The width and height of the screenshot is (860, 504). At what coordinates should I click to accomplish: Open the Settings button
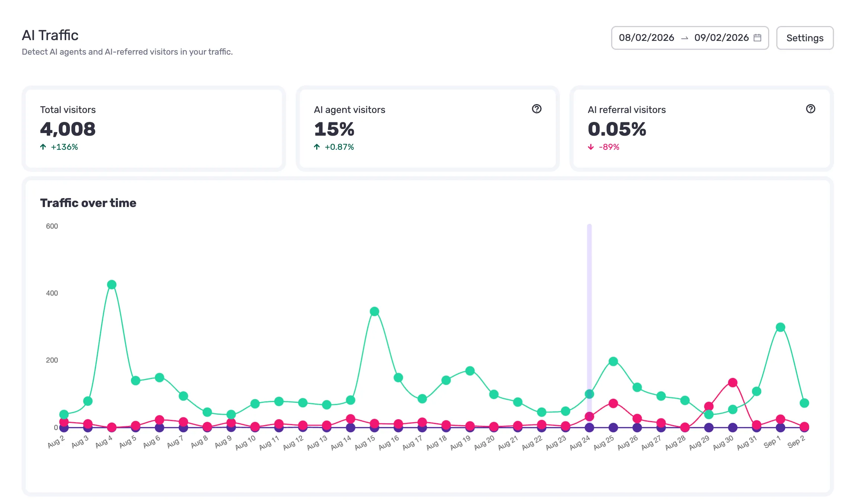coord(805,38)
